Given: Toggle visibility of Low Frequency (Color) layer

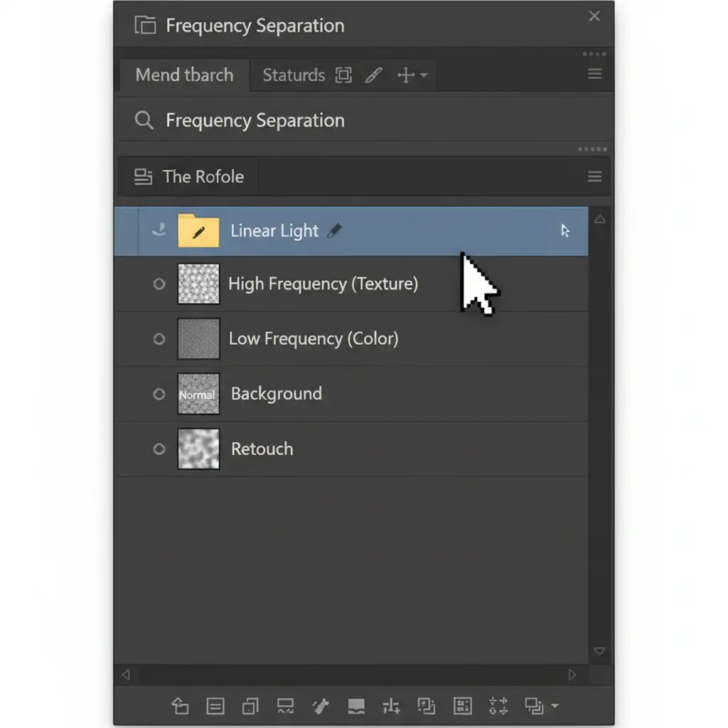Looking at the screenshot, I should tap(159, 339).
